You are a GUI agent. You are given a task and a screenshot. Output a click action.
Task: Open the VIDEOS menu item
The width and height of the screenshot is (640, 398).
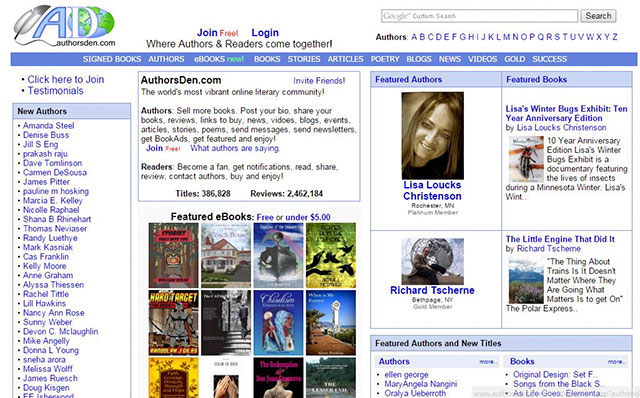(x=482, y=59)
